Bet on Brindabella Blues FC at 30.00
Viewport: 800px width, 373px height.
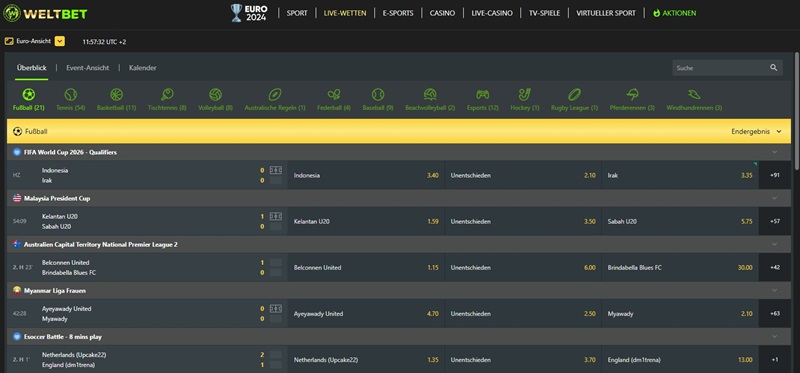point(680,267)
